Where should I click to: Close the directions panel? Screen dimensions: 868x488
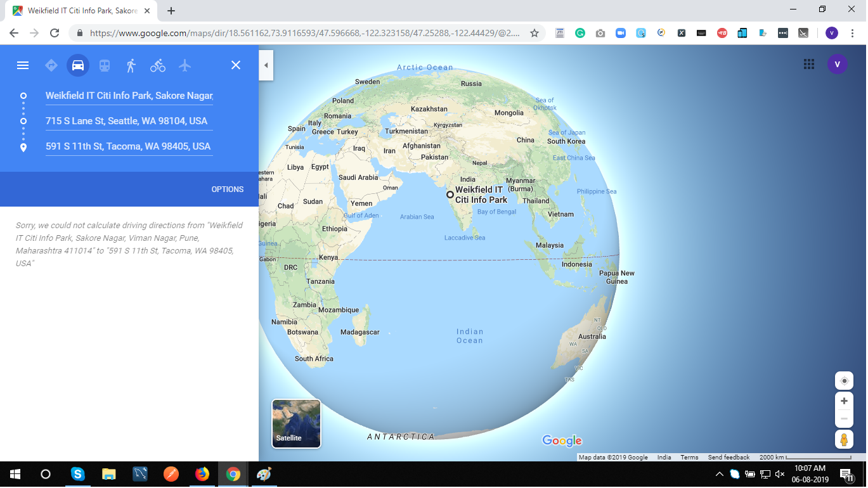236,65
